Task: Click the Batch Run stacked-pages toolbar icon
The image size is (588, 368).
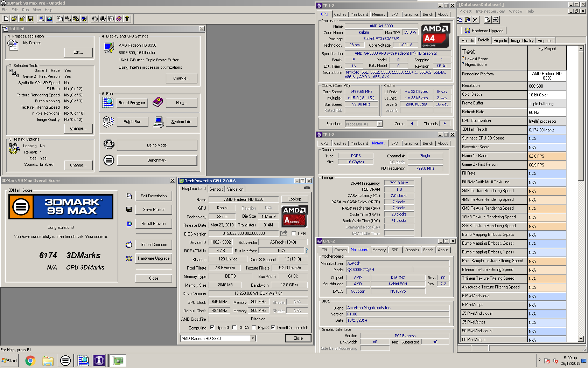Action: tap(111, 19)
